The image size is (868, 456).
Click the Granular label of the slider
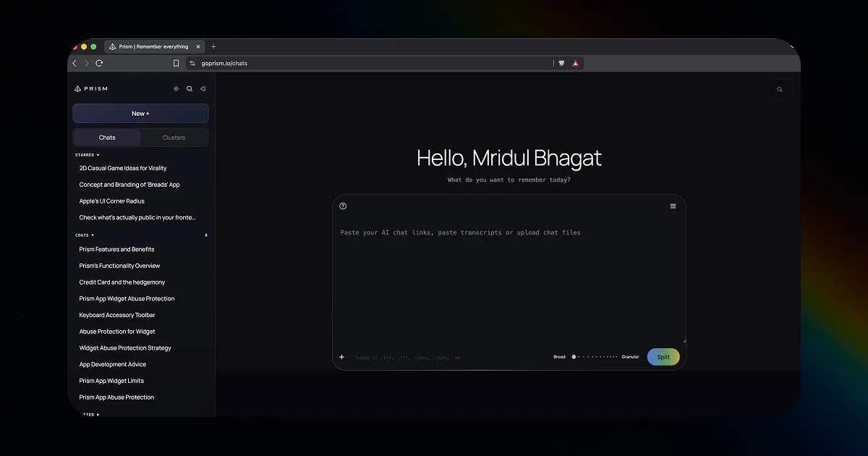point(630,357)
